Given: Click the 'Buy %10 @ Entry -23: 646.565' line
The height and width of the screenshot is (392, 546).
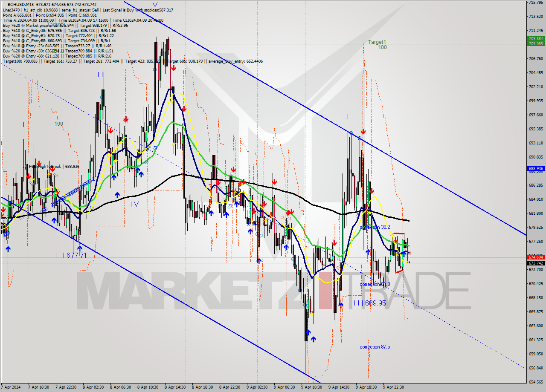Looking at the screenshot, I should [57, 46].
